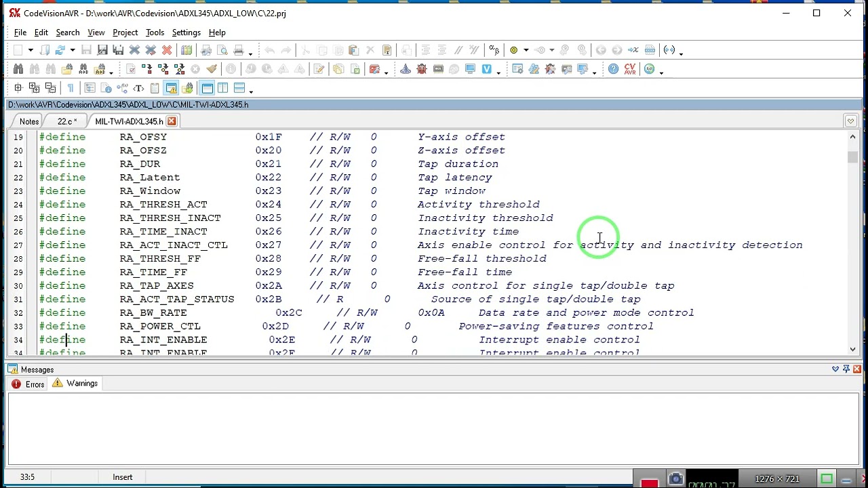The height and width of the screenshot is (488, 868).
Task: Open the editor tab list dropdown
Action: (x=850, y=121)
